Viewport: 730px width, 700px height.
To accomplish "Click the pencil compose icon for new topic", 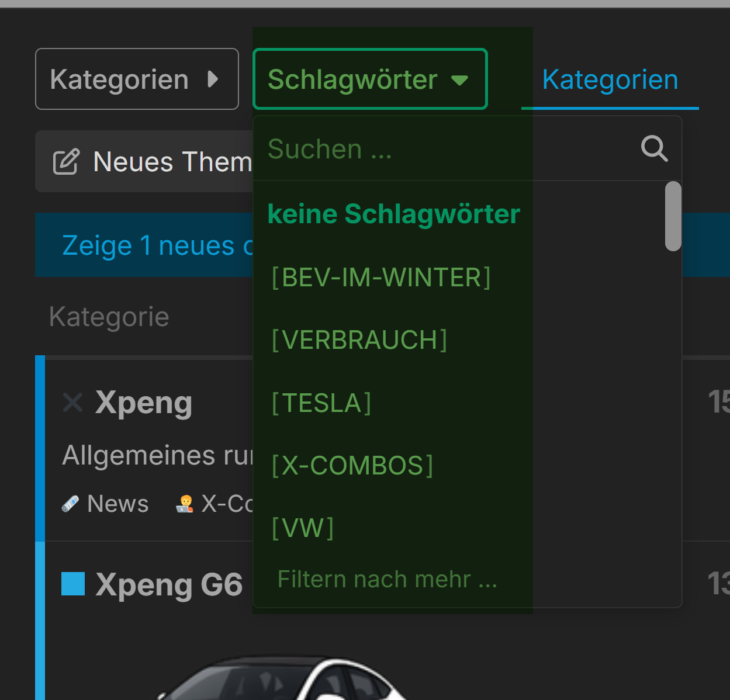I will click(66, 162).
